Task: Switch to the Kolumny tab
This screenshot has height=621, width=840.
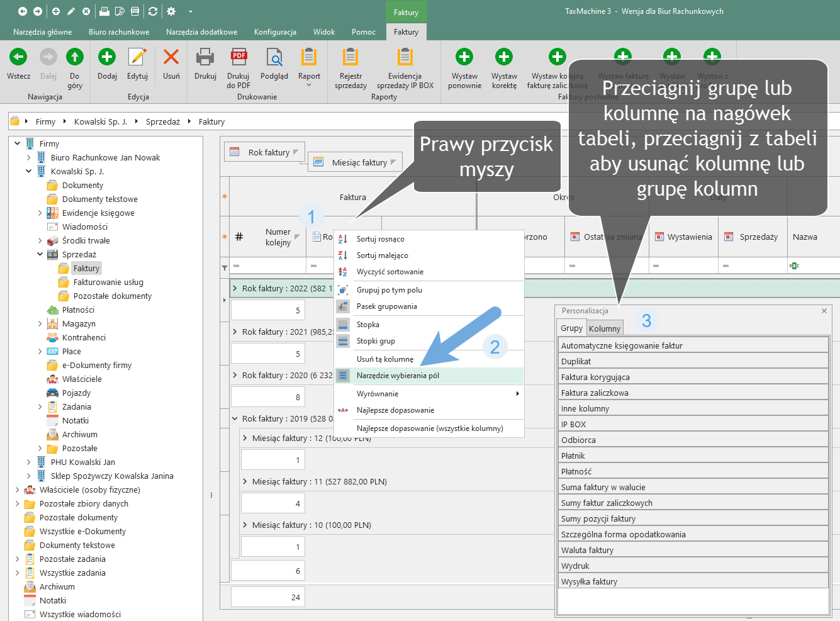Action: tap(605, 328)
